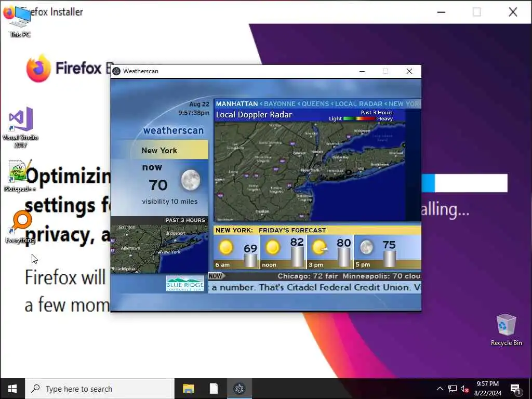Image resolution: width=532 pixels, height=399 pixels.
Task: Select BAYONNE in the location bar
Action: click(x=280, y=104)
